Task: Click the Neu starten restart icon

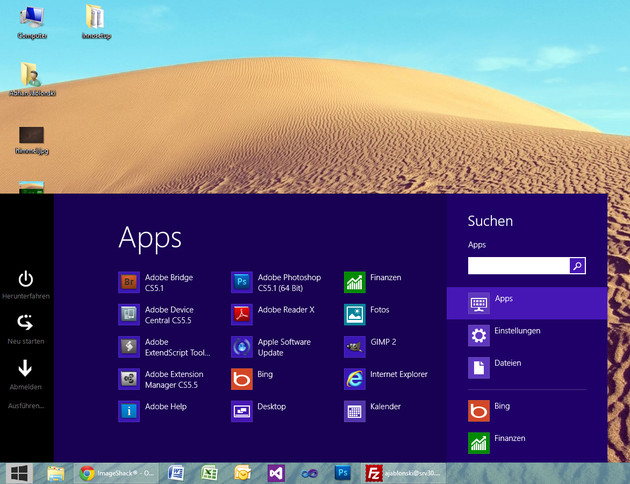Action: [x=25, y=323]
